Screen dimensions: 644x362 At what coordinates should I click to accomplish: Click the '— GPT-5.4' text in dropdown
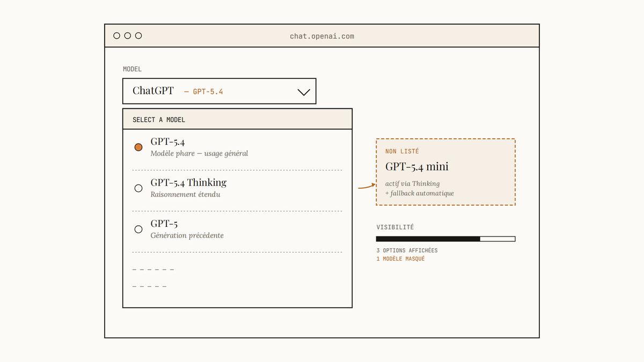point(203,92)
